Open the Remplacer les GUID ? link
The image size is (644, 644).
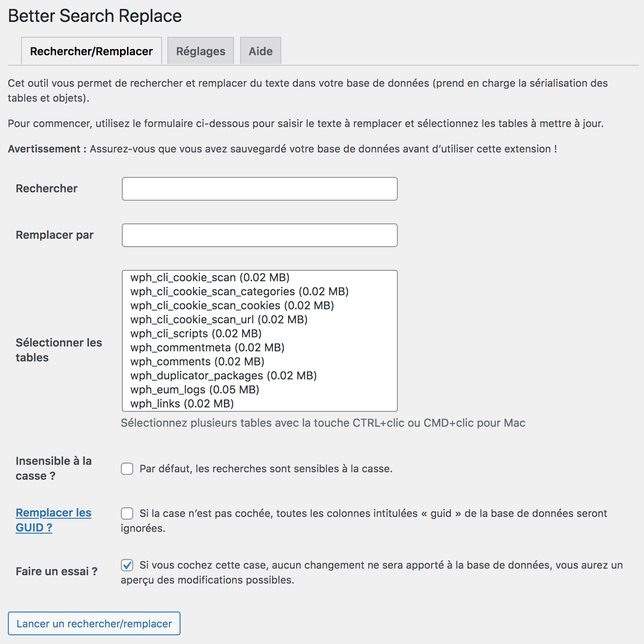(x=53, y=520)
